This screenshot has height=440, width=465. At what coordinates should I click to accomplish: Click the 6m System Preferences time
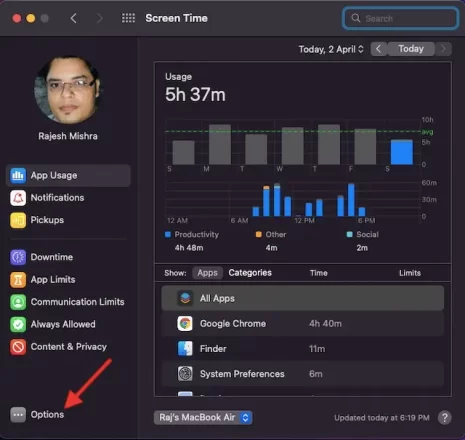pos(316,374)
